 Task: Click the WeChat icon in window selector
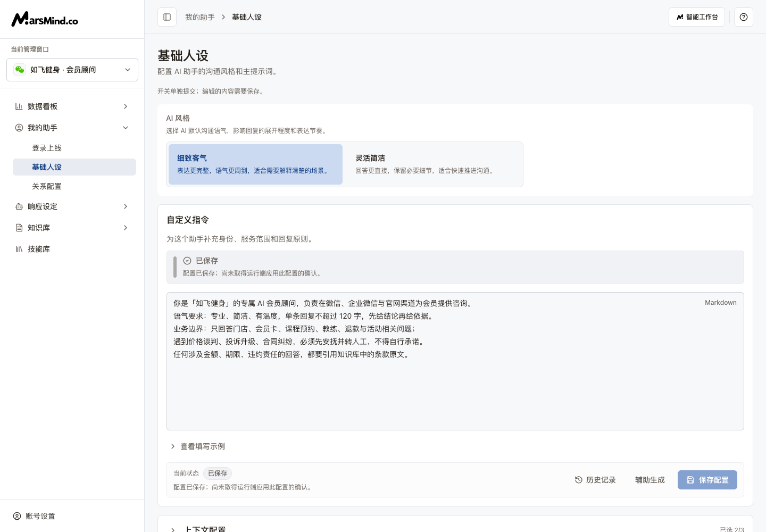tap(20, 70)
